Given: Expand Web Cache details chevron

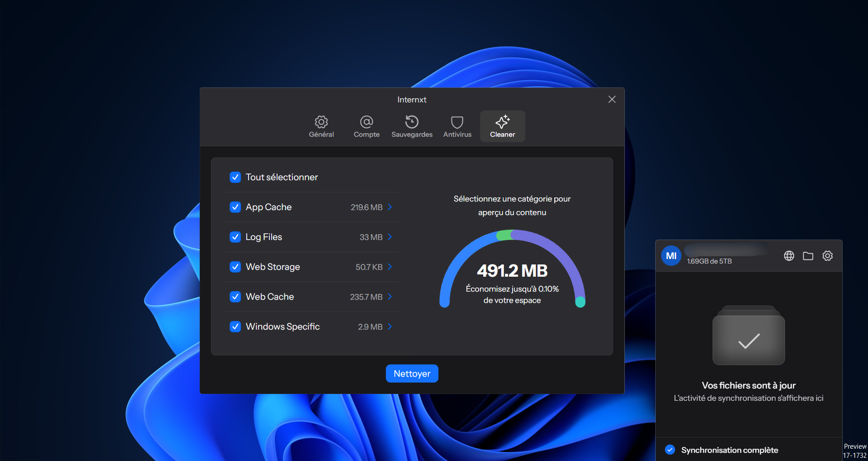Looking at the screenshot, I should pos(390,297).
